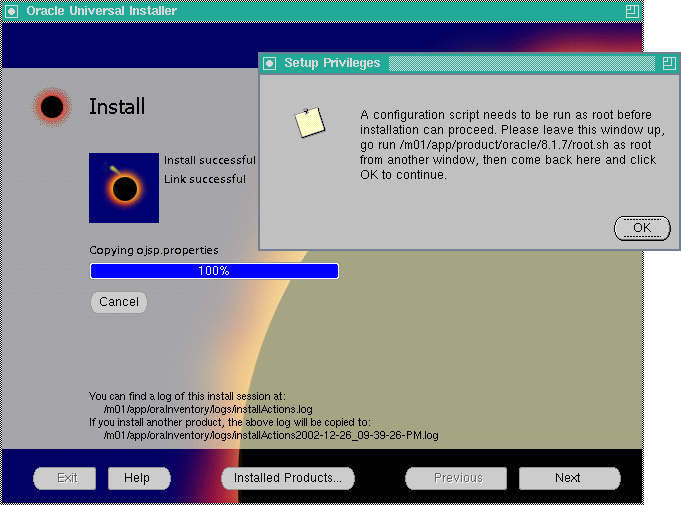Click the paper note icon in the dialog
681x505 pixels.
pos(309,122)
